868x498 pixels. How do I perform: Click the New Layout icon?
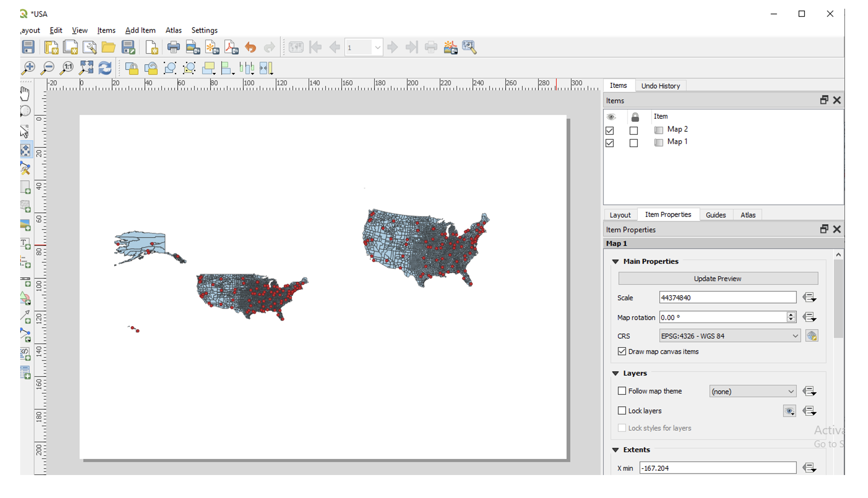(51, 47)
